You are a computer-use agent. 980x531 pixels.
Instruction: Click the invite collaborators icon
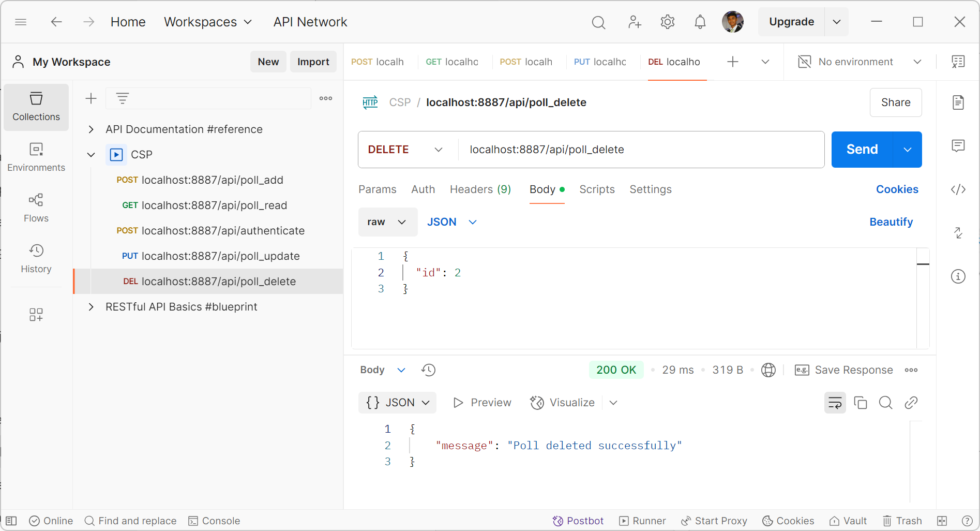click(634, 22)
